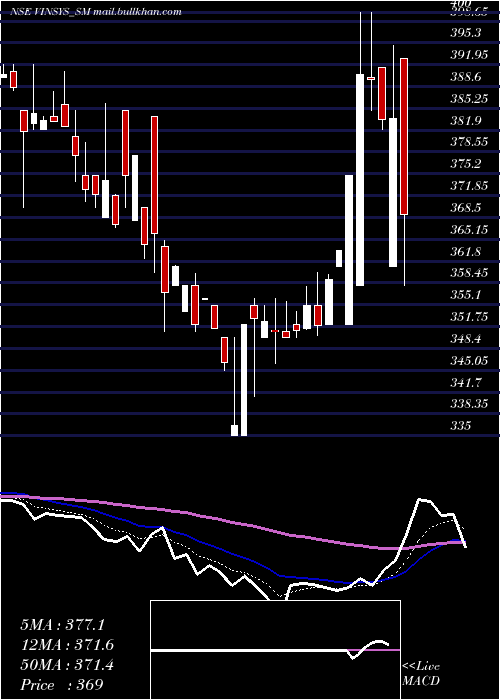Click the 335 price axis label
This screenshot has height=700, width=500.
(x=461, y=425)
